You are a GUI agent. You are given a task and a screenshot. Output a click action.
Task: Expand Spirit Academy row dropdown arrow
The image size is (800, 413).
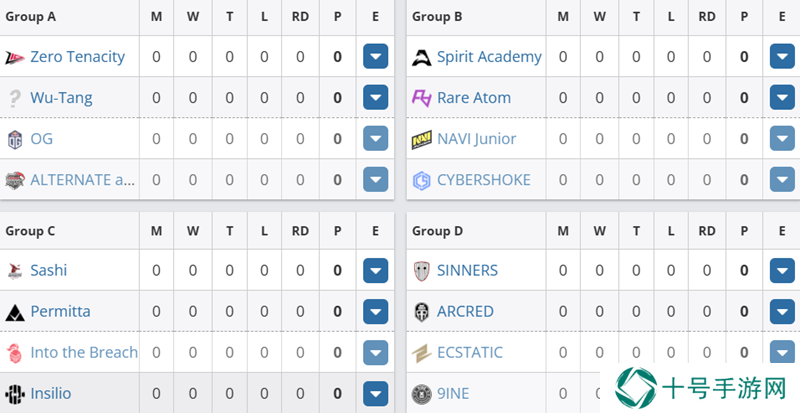(x=782, y=56)
